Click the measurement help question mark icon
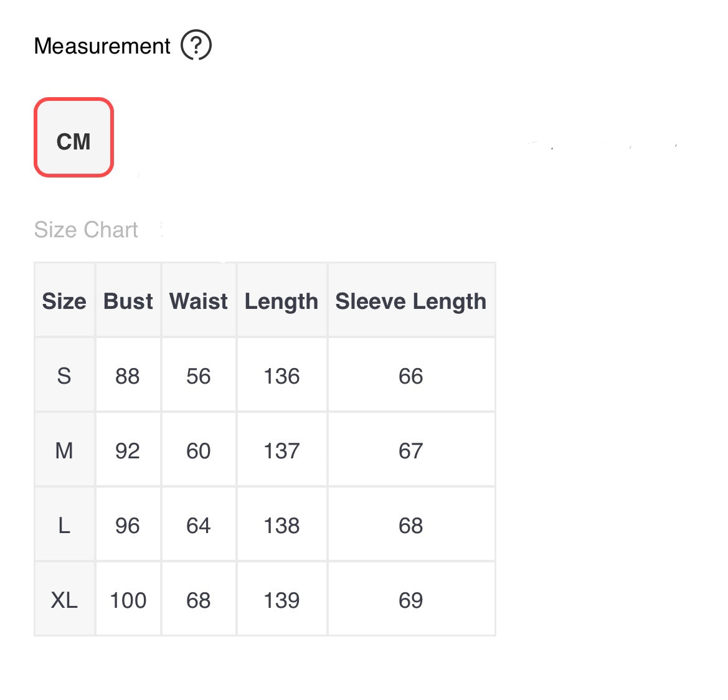Viewport: 728px width, 700px height. (x=196, y=46)
